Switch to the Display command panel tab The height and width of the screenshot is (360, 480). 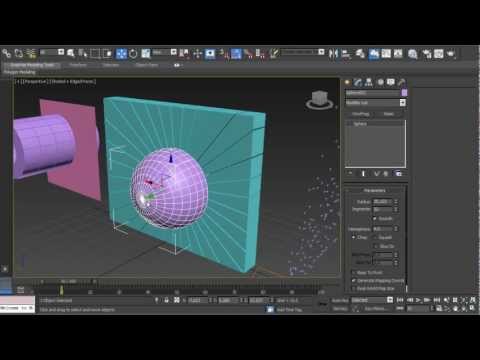point(391,82)
